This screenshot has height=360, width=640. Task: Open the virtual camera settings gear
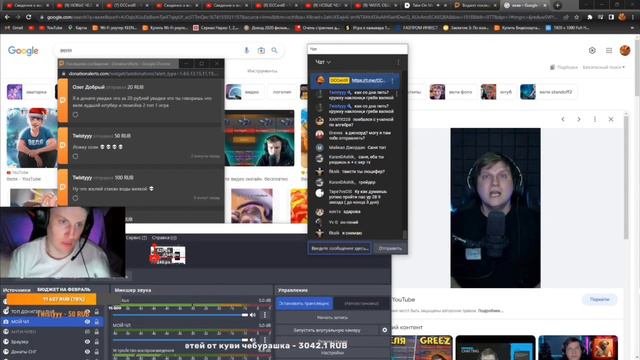click(x=384, y=330)
